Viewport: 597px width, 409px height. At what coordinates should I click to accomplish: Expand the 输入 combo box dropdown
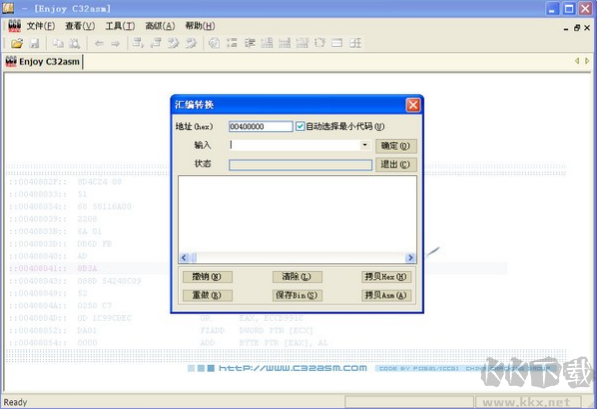(x=365, y=145)
